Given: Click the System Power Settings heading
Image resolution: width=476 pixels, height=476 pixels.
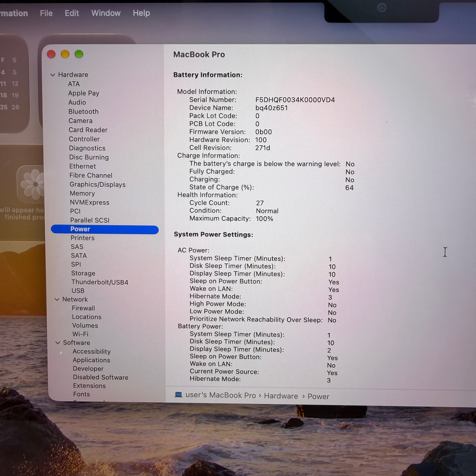Looking at the screenshot, I should pyautogui.click(x=213, y=234).
